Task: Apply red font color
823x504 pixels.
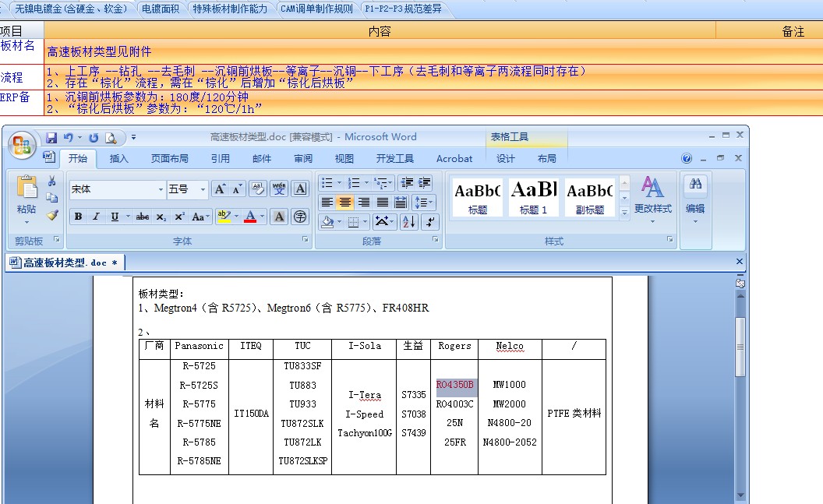Action: (250, 216)
